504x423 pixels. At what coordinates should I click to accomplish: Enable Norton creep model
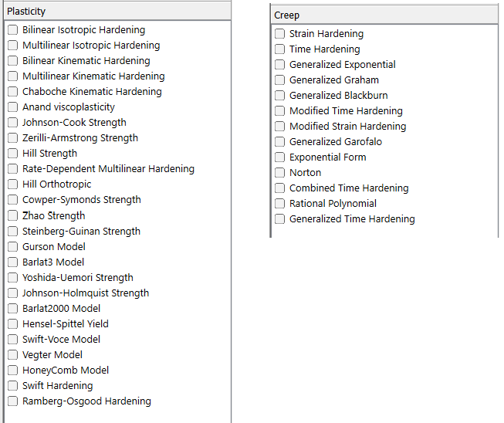(280, 173)
